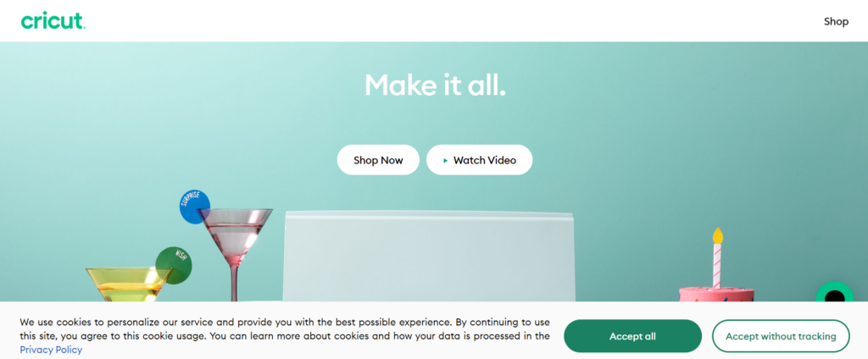This screenshot has height=359, width=868.
Task: Open the Privacy Policy link
Action: point(51,350)
